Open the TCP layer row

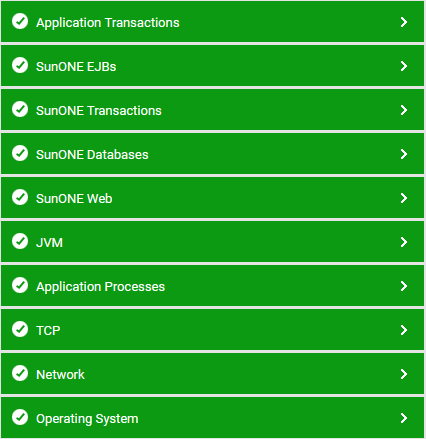point(213,330)
